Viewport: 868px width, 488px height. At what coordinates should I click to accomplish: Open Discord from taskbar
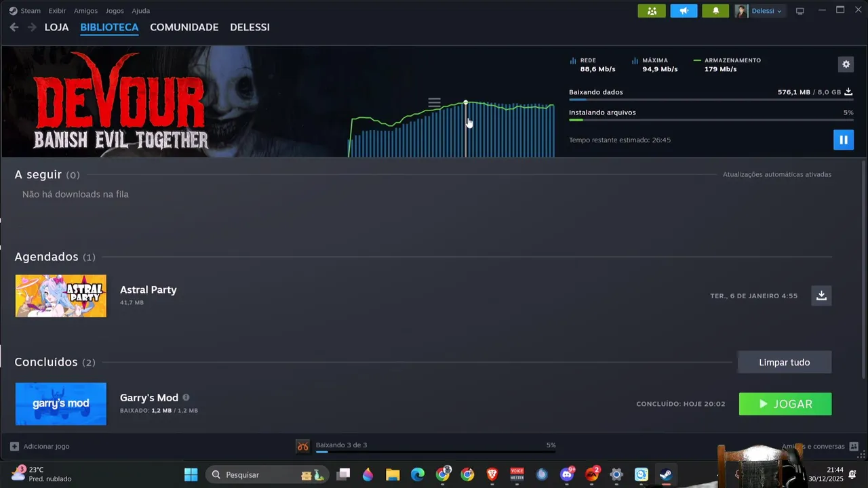coord(567,474)
